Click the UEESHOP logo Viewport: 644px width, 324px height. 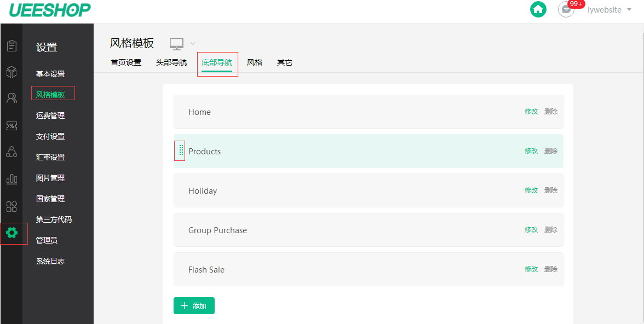tap(50, 10)
